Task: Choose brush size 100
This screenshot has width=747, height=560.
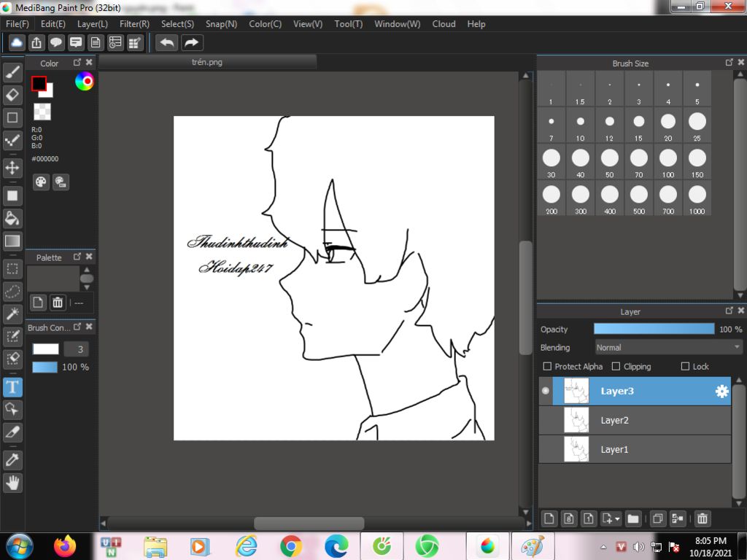Action: 668,163
